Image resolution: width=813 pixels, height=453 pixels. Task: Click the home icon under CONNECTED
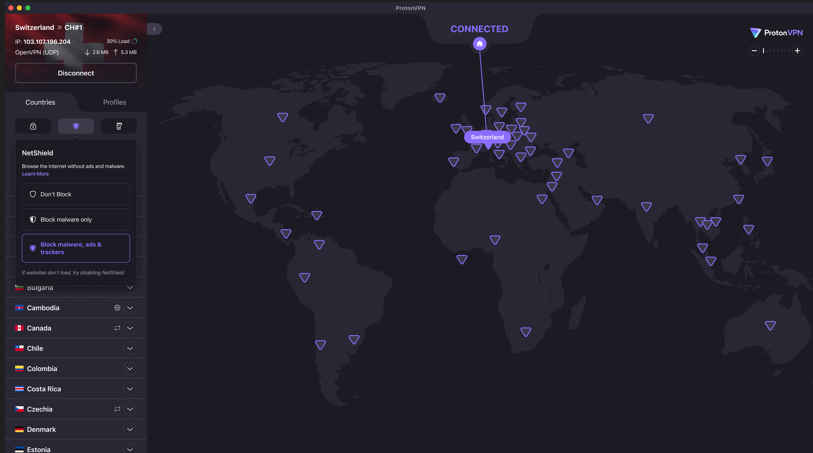pos(479,44)
